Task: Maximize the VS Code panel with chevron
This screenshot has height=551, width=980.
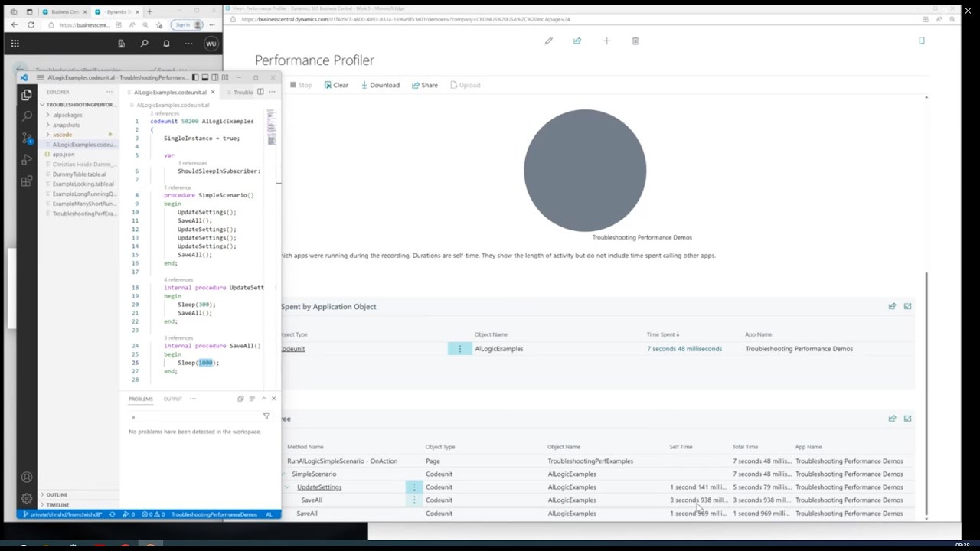Action: (x=263, y=399)
